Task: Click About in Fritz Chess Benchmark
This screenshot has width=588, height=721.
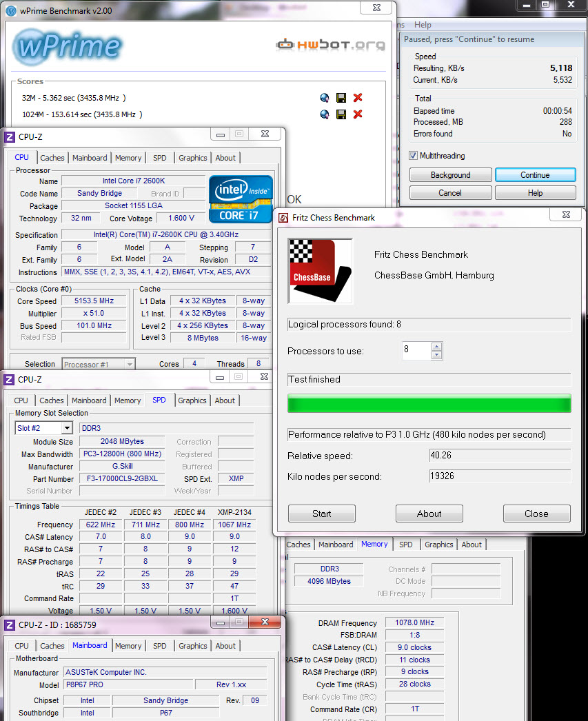Action: (x=429, y=514)
